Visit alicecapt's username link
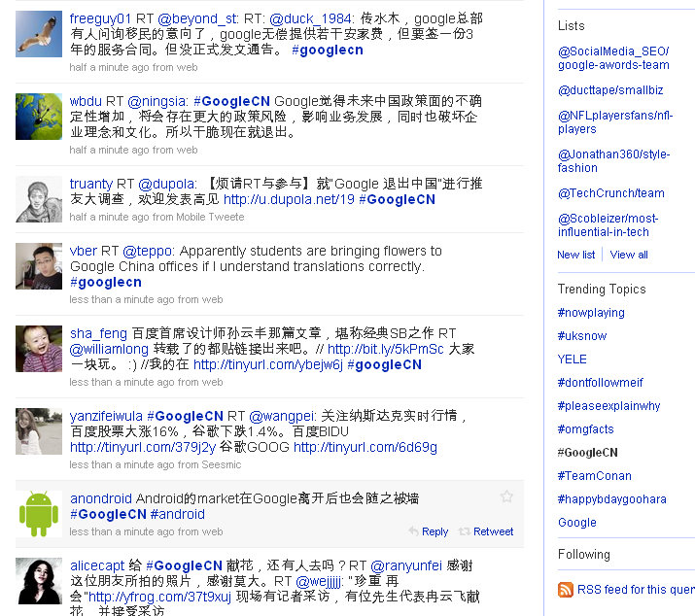 (x=97, y=565)
